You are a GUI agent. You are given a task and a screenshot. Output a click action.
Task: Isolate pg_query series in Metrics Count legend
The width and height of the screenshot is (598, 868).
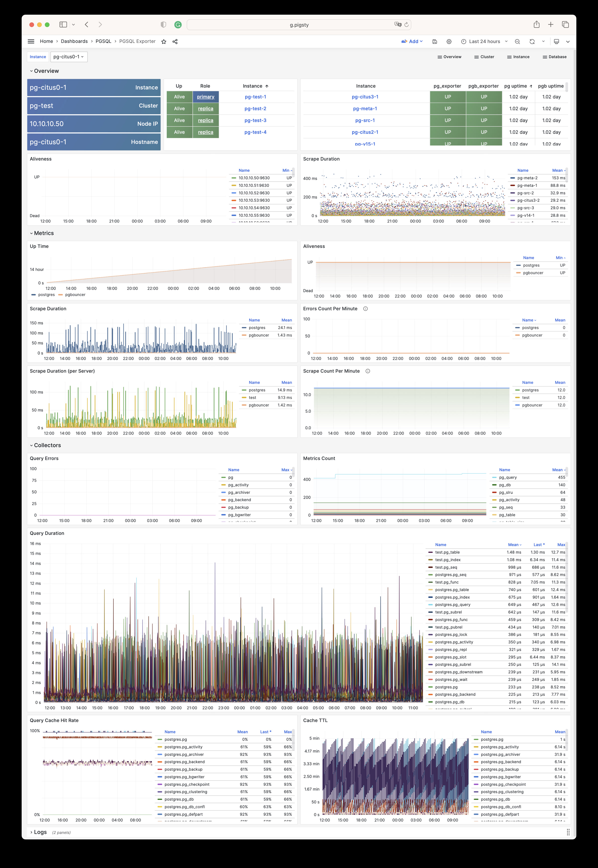point(509,477)
